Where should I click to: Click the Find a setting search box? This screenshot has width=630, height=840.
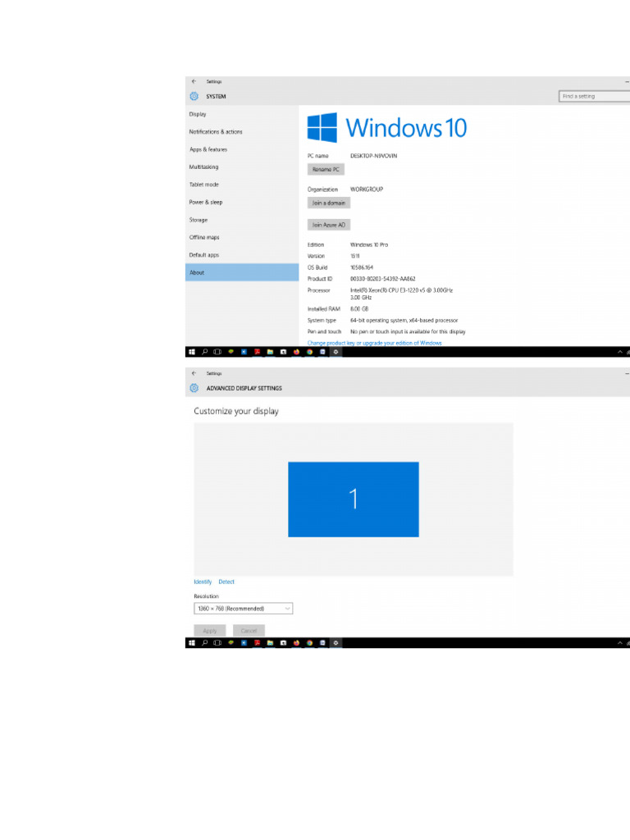coord(594,97)
